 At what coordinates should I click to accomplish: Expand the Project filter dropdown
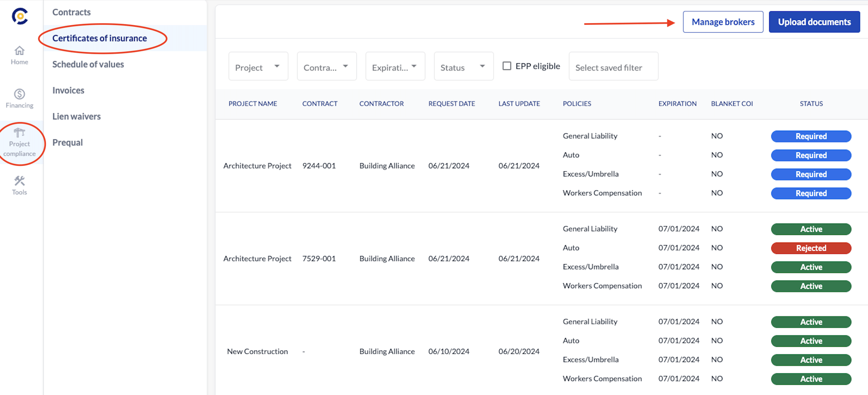(x=258, y=67)
